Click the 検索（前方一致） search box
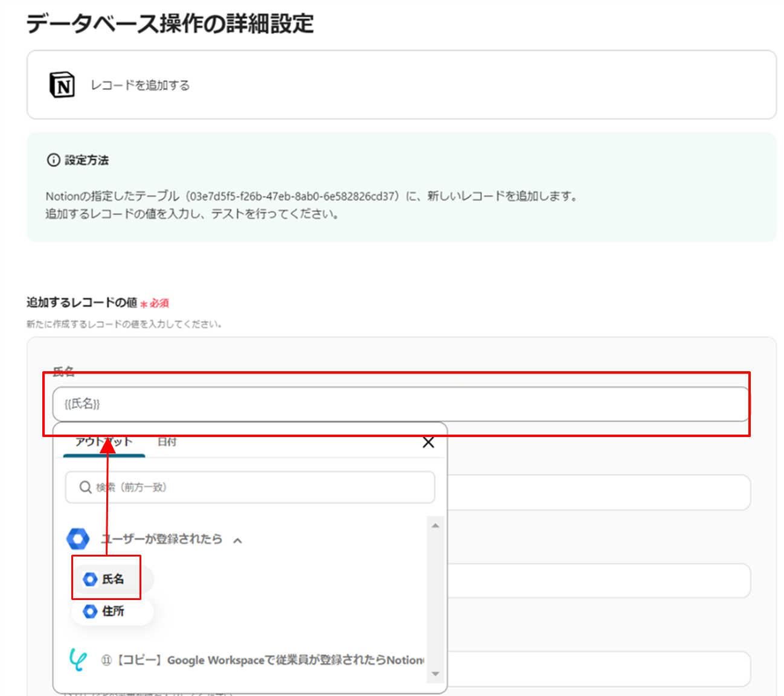This screenshot has width=784, height=696. coord(260,487)
